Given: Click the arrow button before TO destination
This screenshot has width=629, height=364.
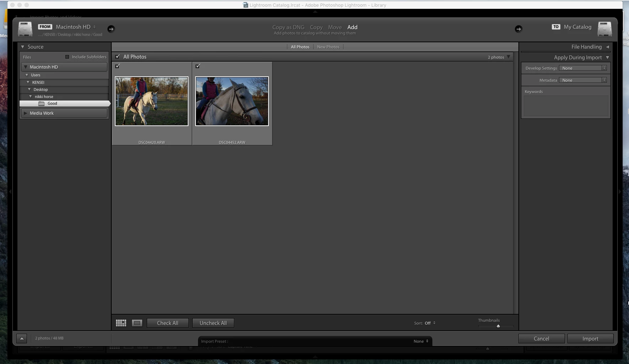Looking at the screenshot, I should [518, 29].
